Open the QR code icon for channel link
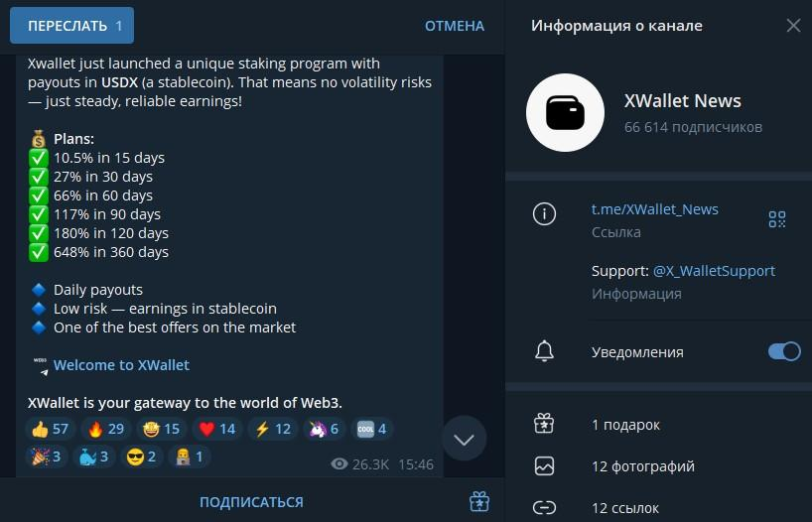 click(x=777, y=219)
